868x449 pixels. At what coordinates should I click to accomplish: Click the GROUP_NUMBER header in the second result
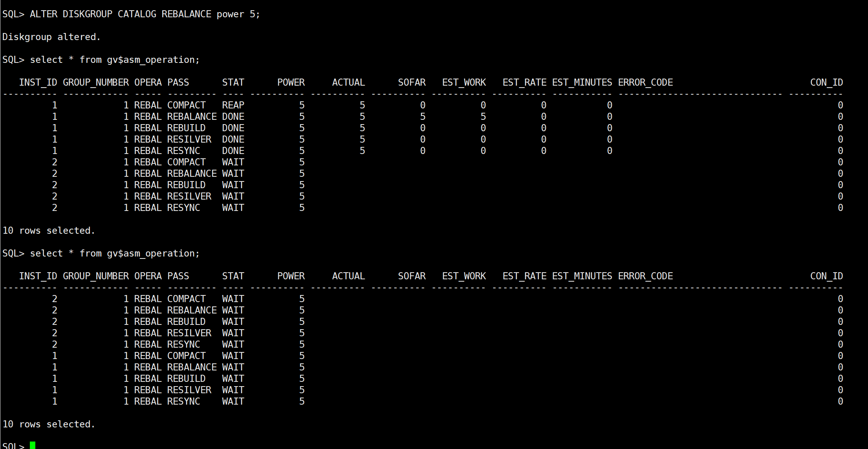click(x=96, y=276)
